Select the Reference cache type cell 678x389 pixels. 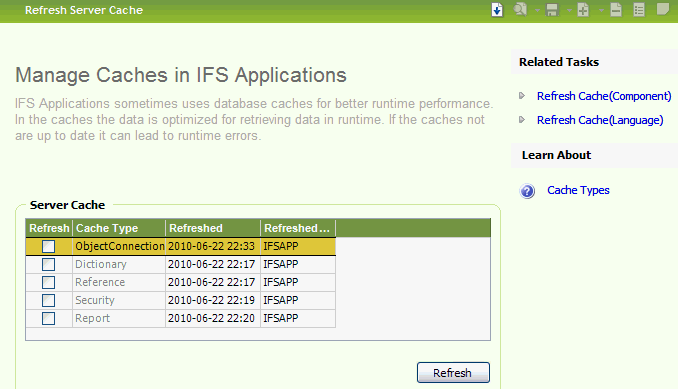(x=119, y=282)
